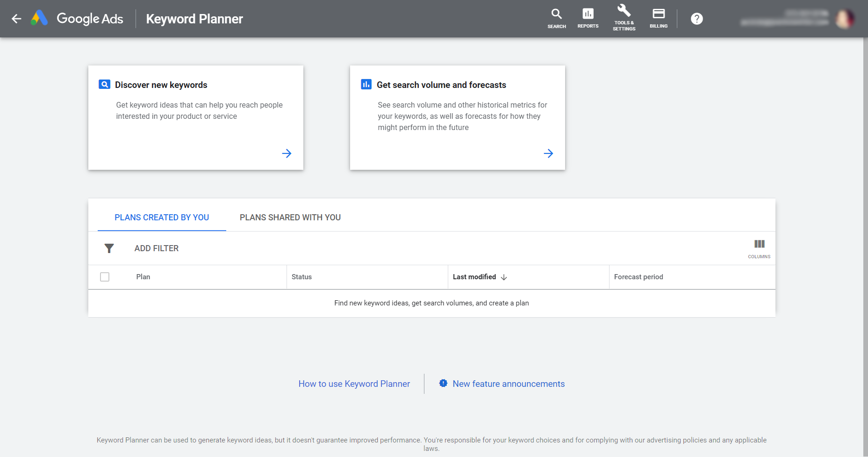Open the Discover new keywords heading

[x=161, y=85]
